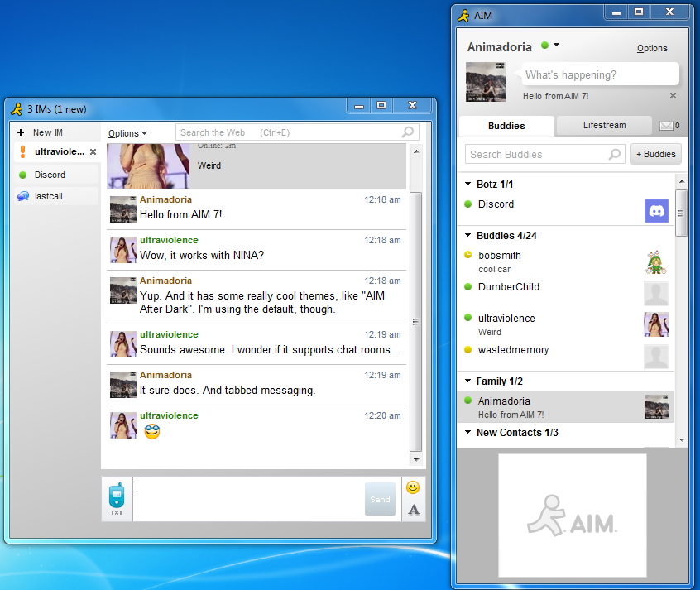Open the availability dropdown arrow beside Animadoria
Image resolution: width=700 pixels, height=590 pixels.
point(556,45)
